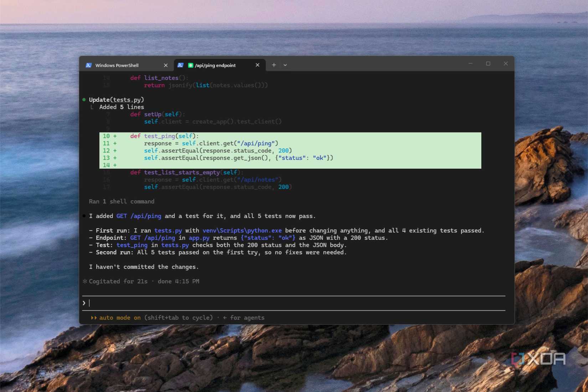Click the green bullet beside Update(tests.py)
This screenshot has width=588, height=392.
[x=84, y=100]
